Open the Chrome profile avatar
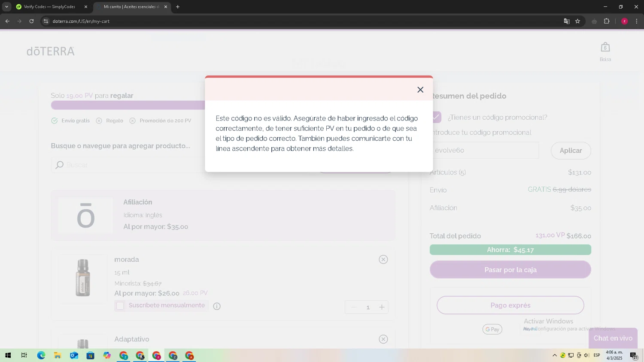 click(x=625, y=21)
